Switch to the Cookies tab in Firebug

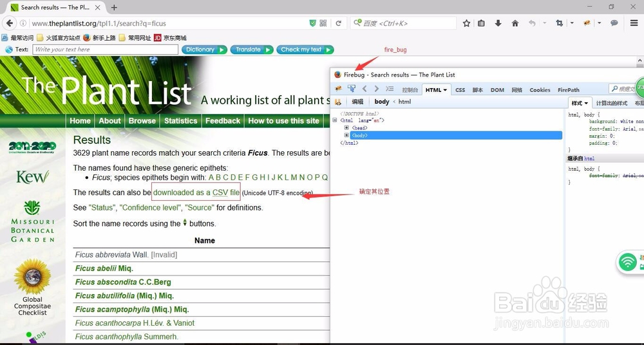pyautogui.click(x=540, y=90)
